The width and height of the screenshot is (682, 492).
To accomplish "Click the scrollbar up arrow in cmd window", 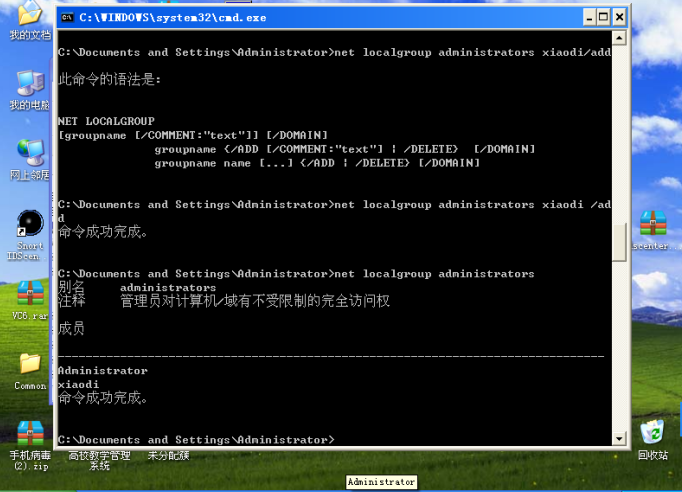I will tap(618, 38).
